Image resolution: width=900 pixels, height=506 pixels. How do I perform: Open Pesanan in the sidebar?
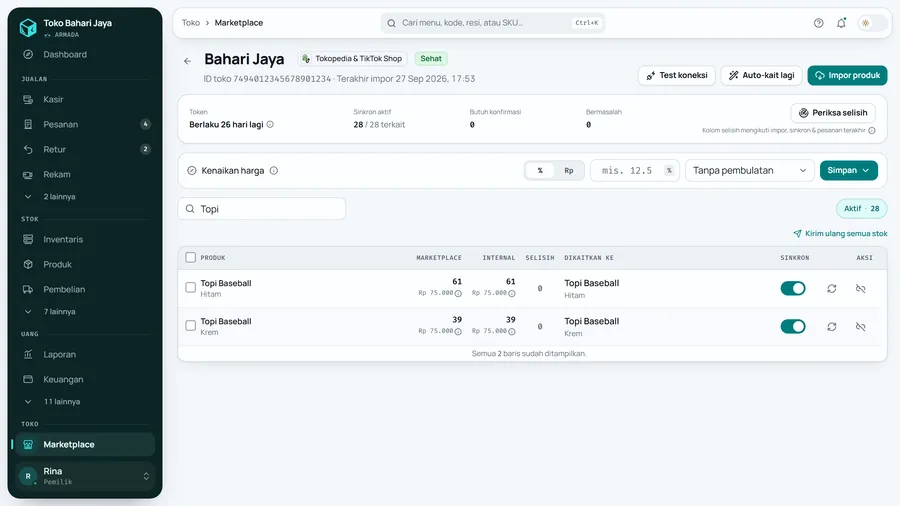tap(85, 124)
